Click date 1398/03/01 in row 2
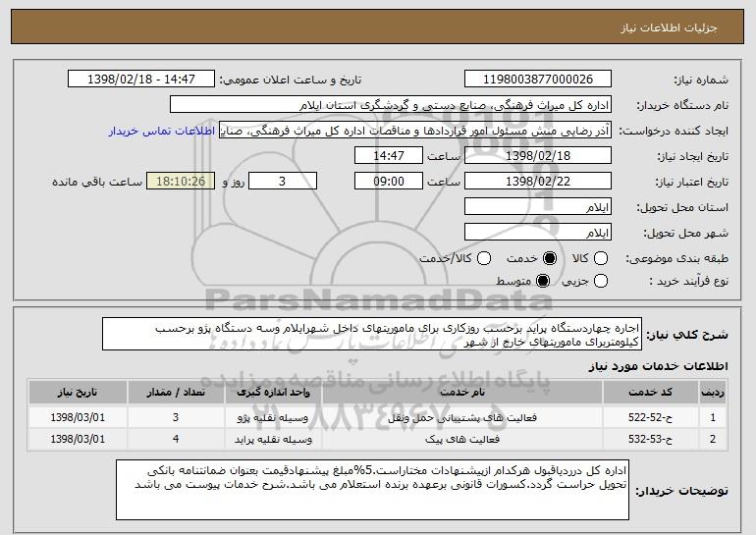Image resolution: width=756 pixels, height=535 pixels. tap(78, 439)
